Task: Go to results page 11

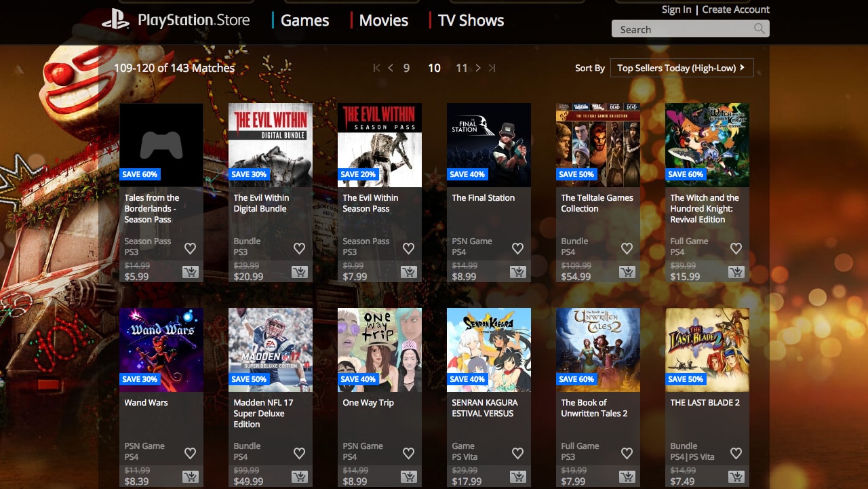Action: pos(462,68)
